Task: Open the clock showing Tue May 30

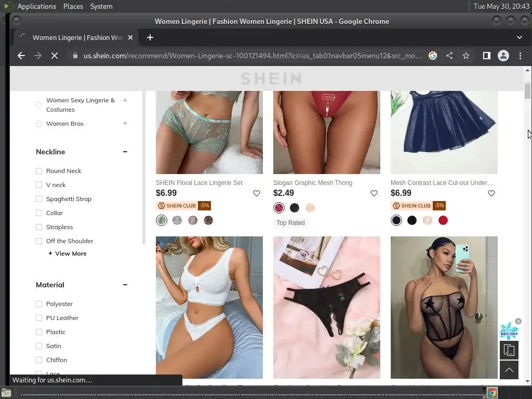Action: (501, 6)
